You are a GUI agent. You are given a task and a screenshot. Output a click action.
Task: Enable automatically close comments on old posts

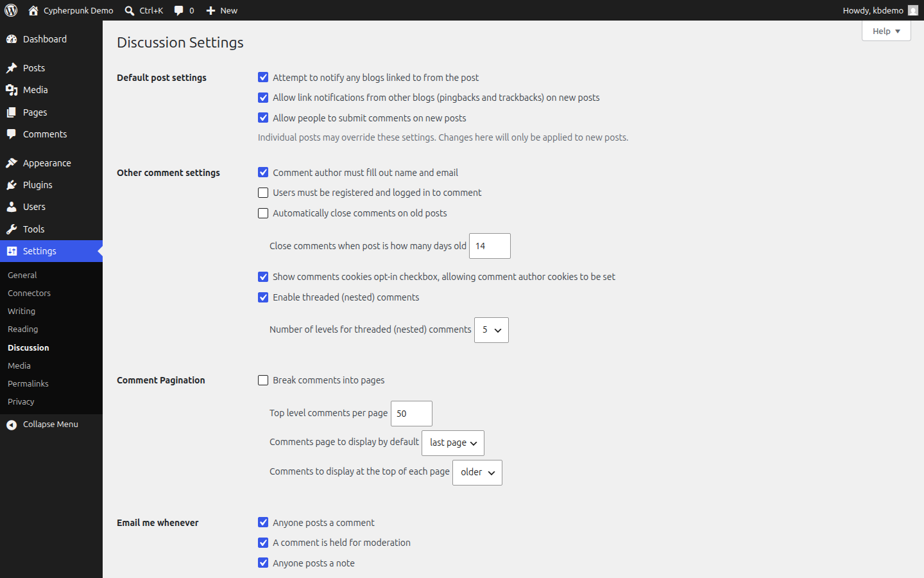pos(263,213)
